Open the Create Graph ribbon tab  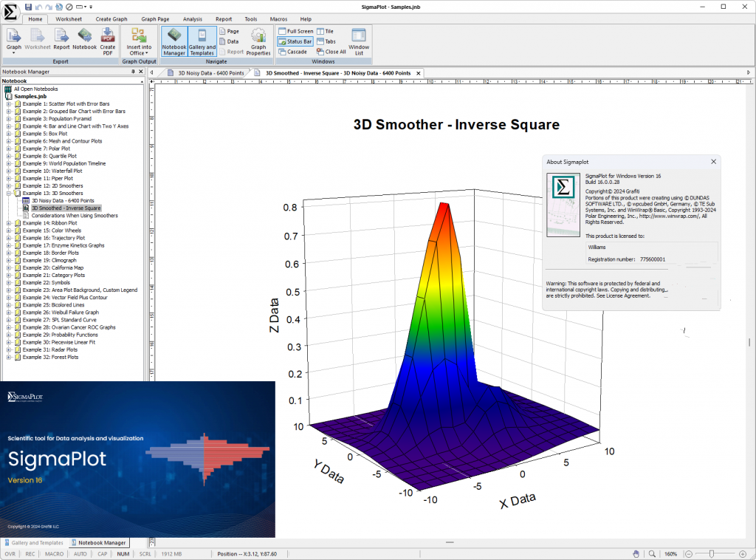pos(111,18)
